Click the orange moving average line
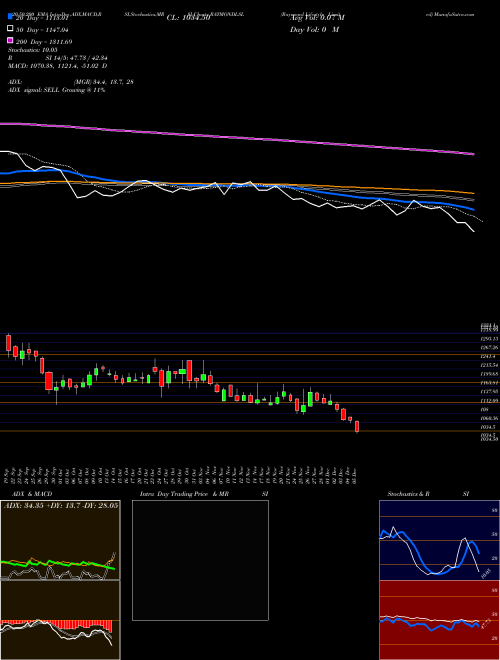This screenshot has height=660, width=500. [237, 185]
